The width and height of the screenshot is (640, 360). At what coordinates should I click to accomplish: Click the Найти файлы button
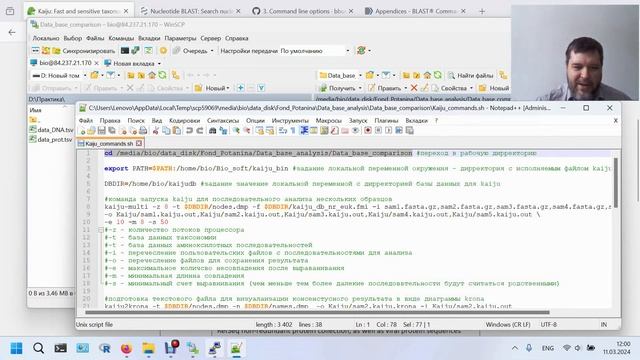tap(471, 76)
